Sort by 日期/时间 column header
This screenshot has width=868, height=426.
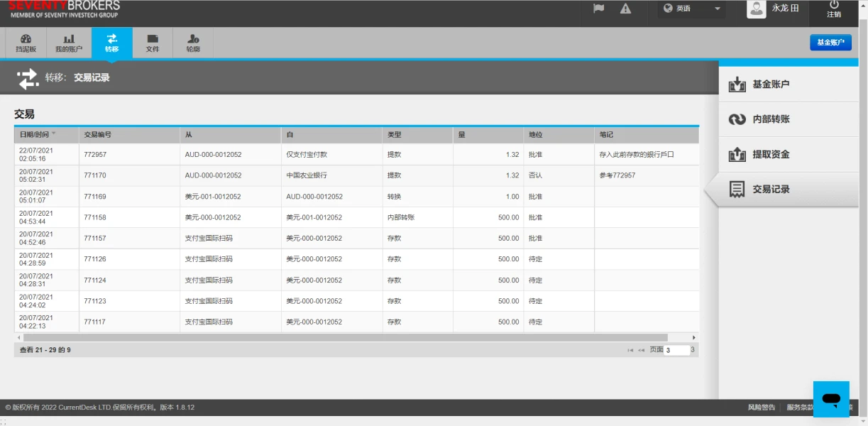point(38,134)
